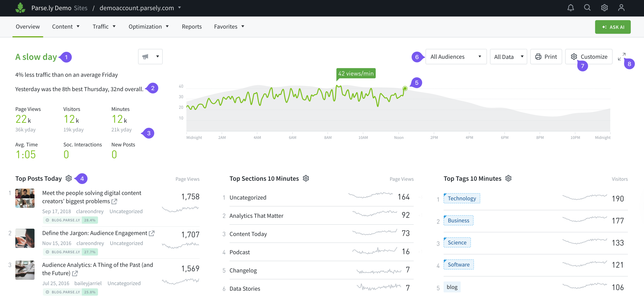644x297 pixels.
Task: Click the Parse.ly leaf logo
Action: (20, 8)
